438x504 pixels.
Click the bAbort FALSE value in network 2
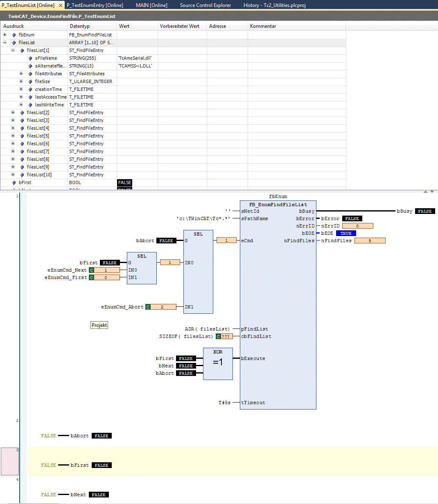point(102,436)
